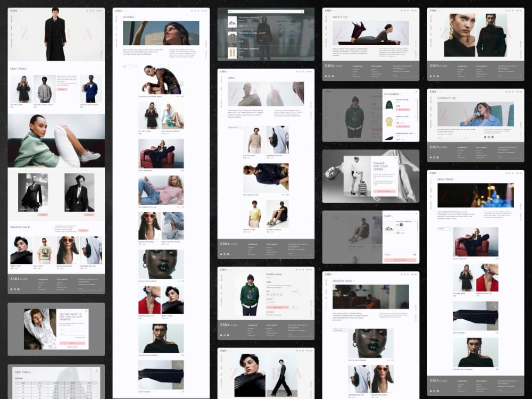Click pink button in Season Sale section on homepage
Screen dimensions: 532x399
pyautogui.click(x=83, y=230)
